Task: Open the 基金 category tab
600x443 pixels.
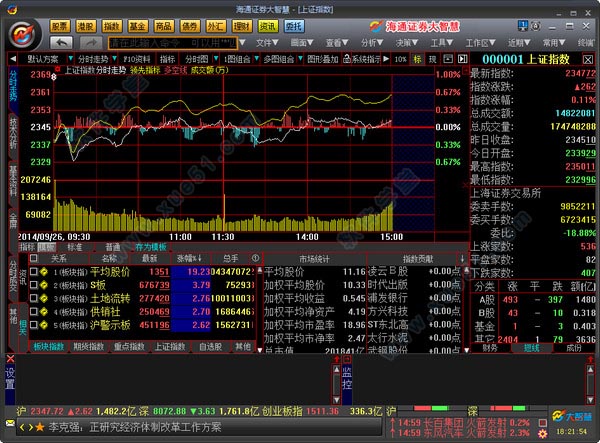Action: 138,26
